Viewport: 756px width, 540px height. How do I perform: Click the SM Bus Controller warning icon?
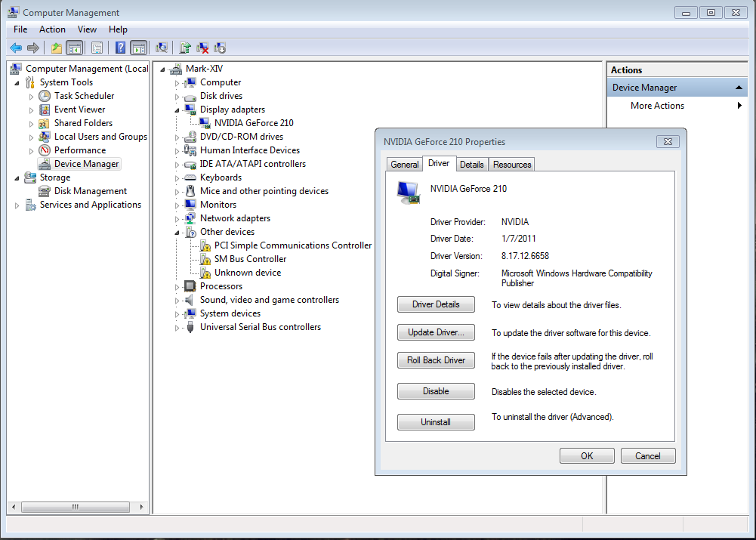tap(205, 259)
